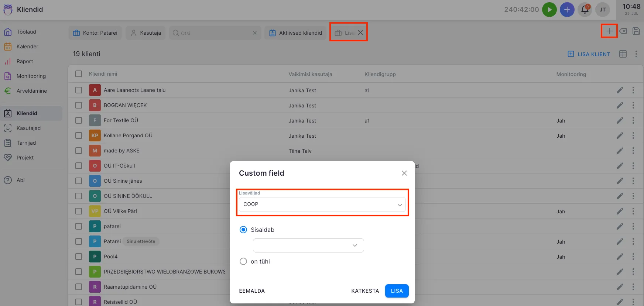Open Arveldamine from the sidebar

coord(31,91)
